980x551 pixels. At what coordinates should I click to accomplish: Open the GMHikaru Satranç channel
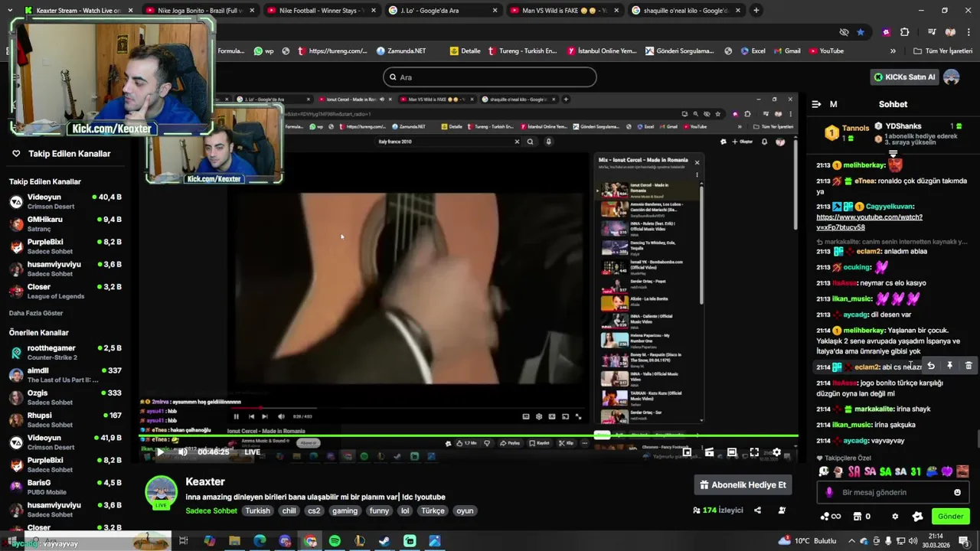point(66,224)
